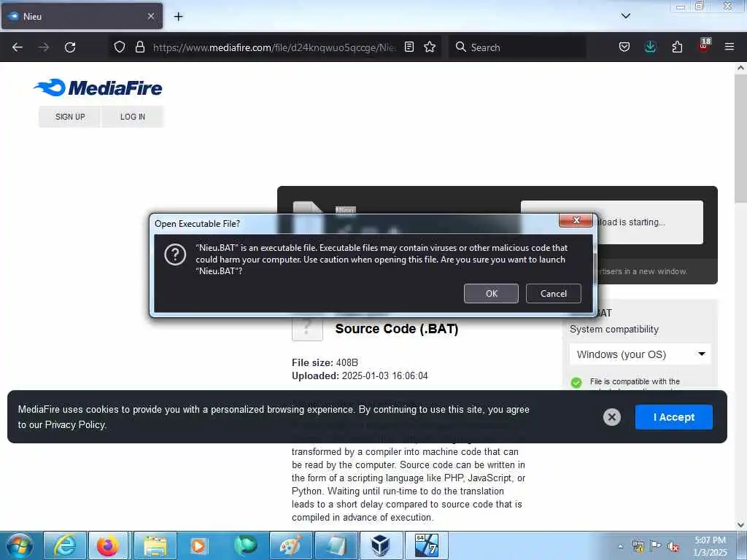
Task: Click the question mark file type icon
Action: [307, 327]
